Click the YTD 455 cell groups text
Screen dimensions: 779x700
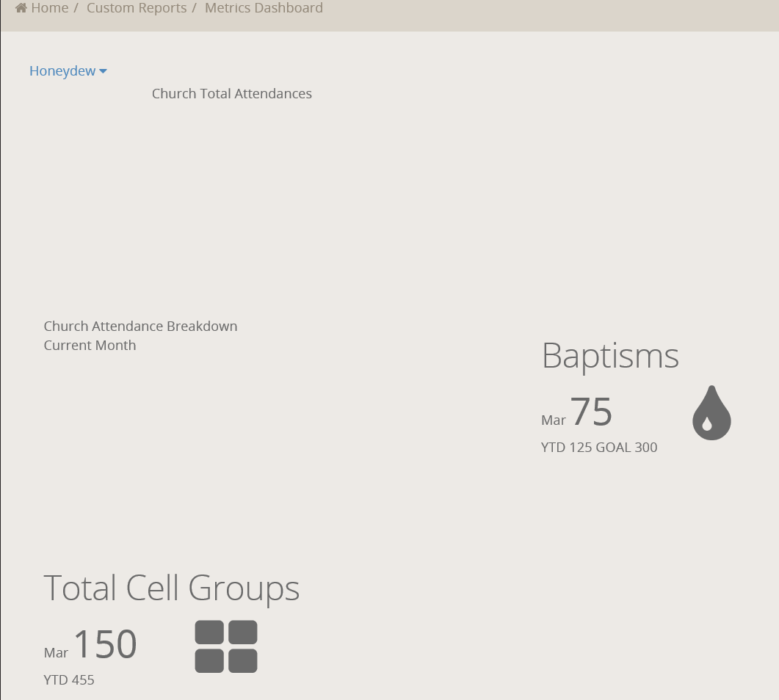[69, 680]
